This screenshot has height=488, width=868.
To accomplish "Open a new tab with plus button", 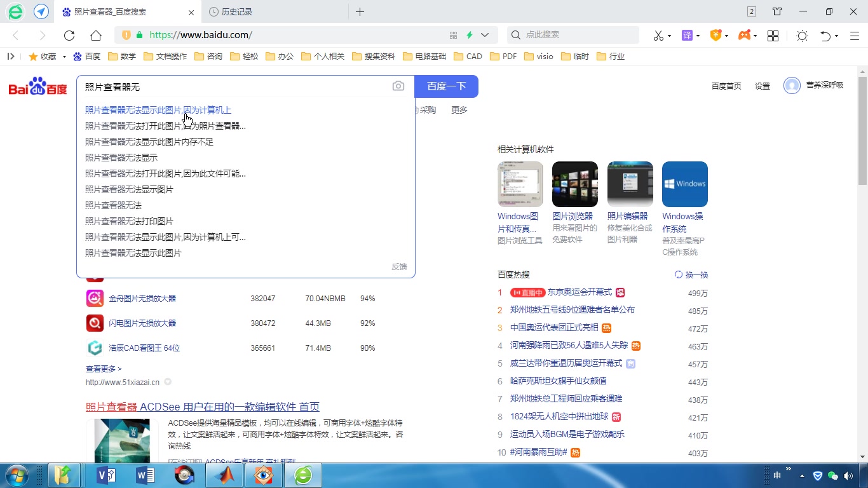I will point(360,11).
